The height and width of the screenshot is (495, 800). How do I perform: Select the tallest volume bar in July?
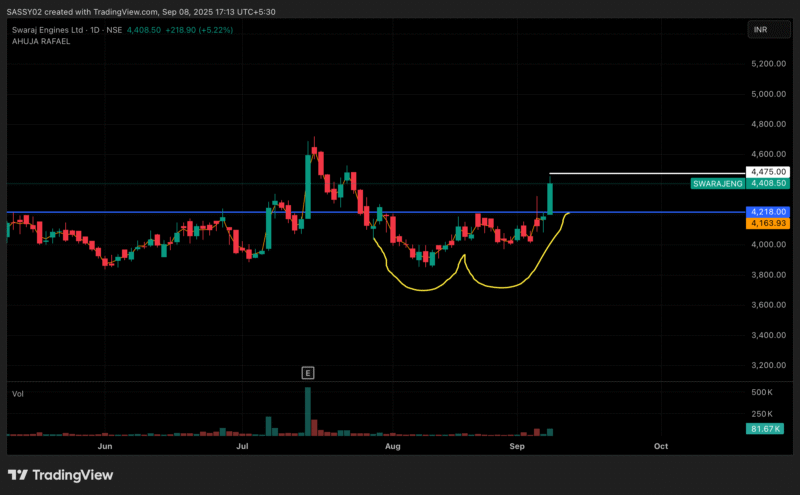click(x=308, y=411)
